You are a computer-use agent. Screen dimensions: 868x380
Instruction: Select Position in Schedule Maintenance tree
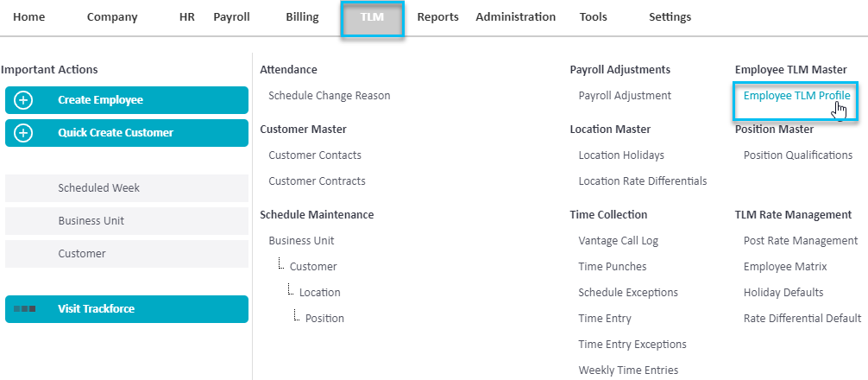(325, 319)
